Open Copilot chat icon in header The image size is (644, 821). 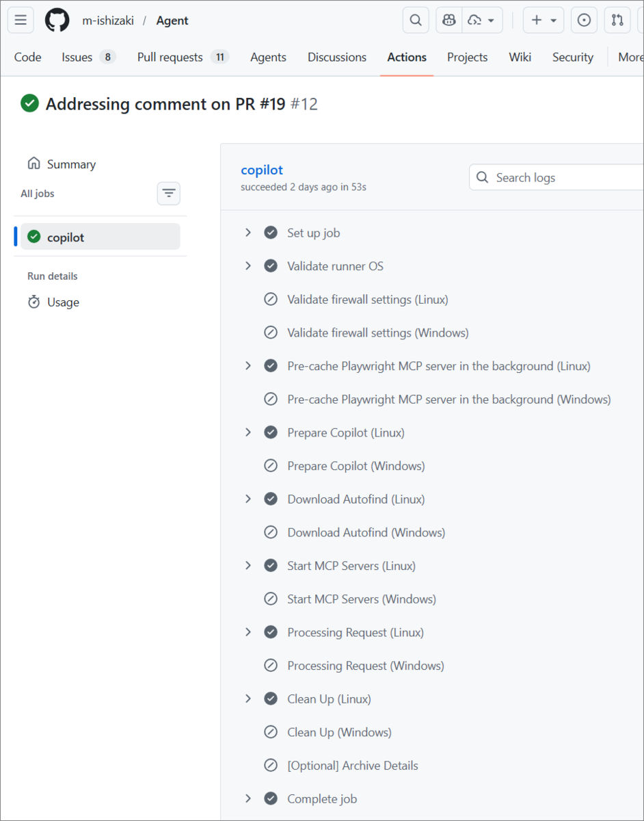click(449, 21)
